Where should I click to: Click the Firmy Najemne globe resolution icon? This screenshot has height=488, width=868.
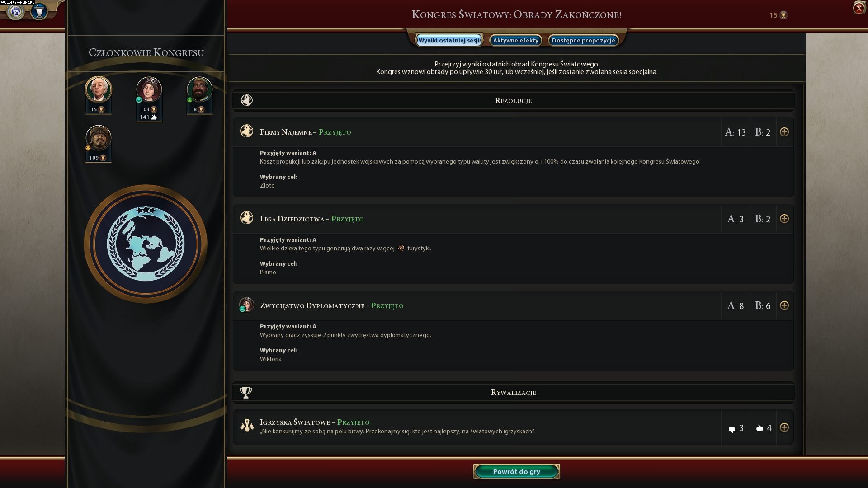(x=246, y=131)
